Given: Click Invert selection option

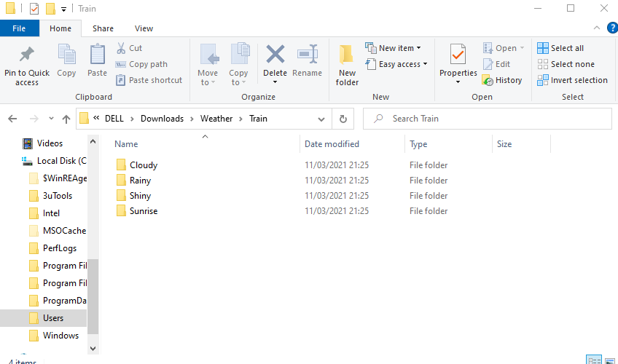Looking at the screenshot, I should point(572,80).
